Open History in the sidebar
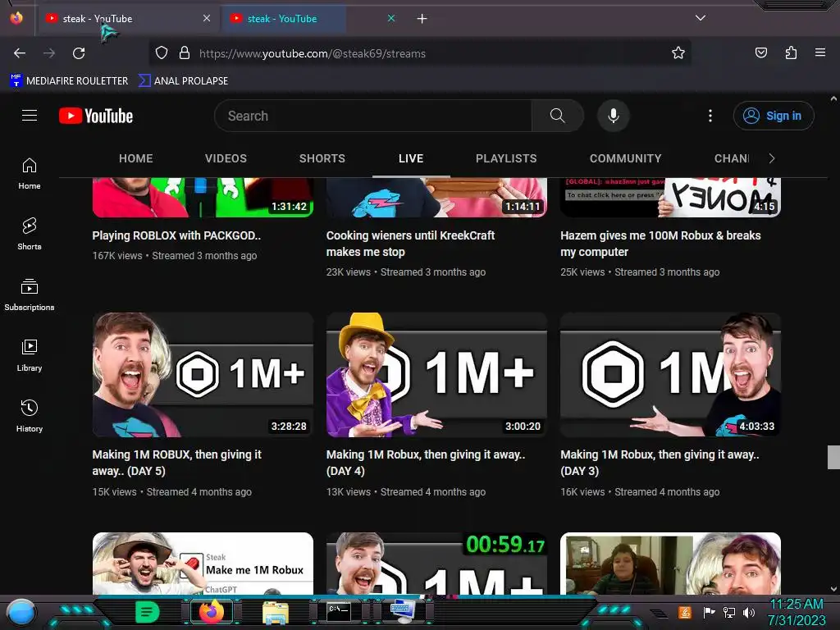 tap(30, 416)
